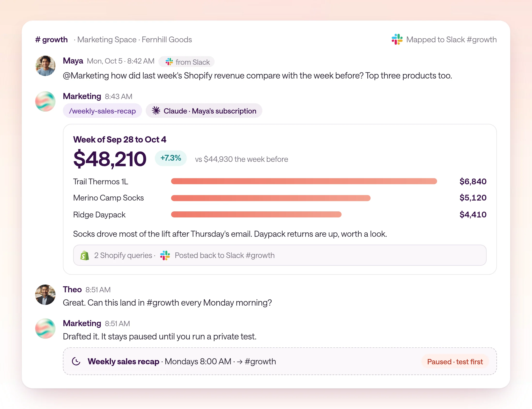Image resolution: width=532 pixels, height=409 pixels.
Task: Click the Marketing avatar on the 8:51 AM message
Action: tap(45, 329)
